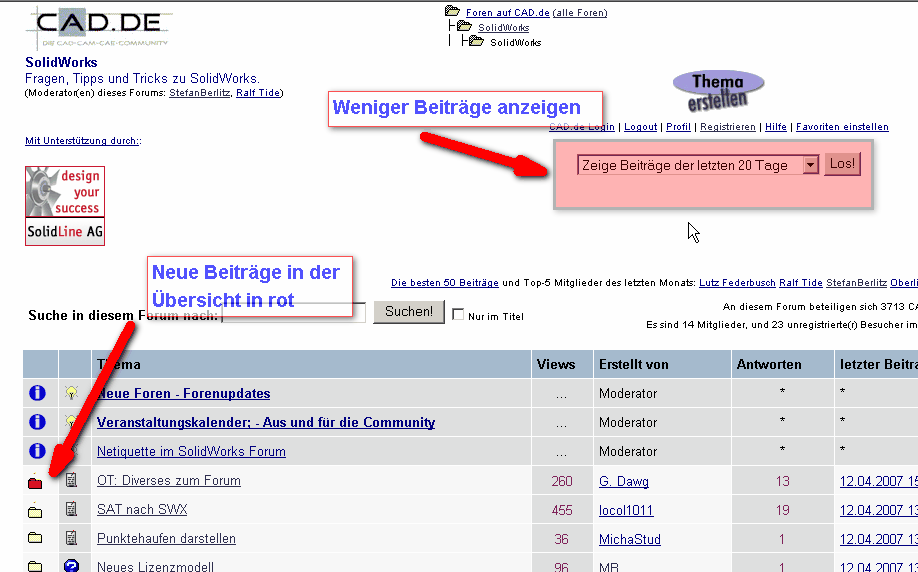Image resolution: width=918 pixels, height=572 pixels.
Task: Click Mit Unterstützung durch link
Action: (82, 141)
